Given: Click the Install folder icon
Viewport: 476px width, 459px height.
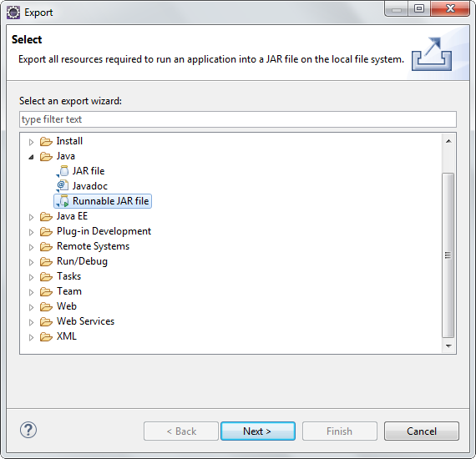Looking at the screenshot, I should (46, 141).
